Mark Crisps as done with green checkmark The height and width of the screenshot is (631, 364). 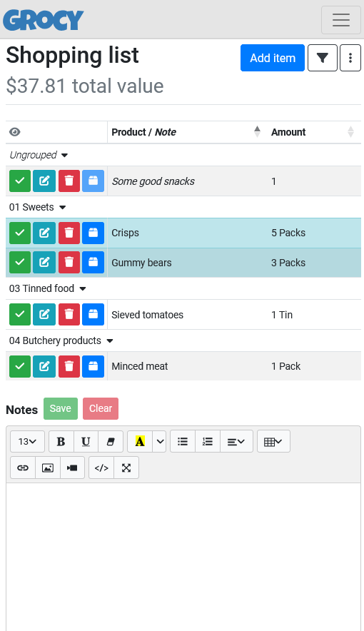[20, 233]
